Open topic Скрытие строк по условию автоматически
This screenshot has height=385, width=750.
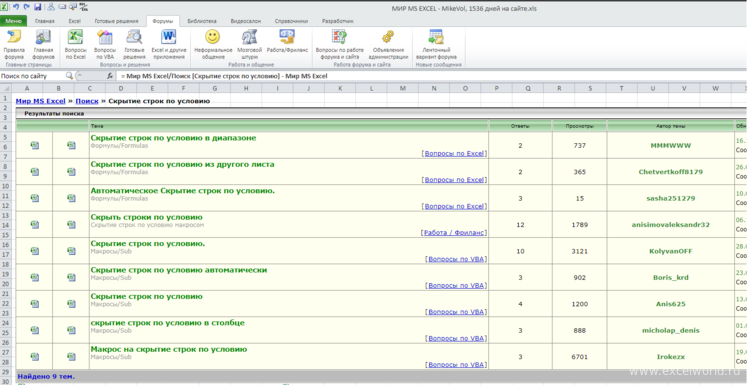coord(178,270)
